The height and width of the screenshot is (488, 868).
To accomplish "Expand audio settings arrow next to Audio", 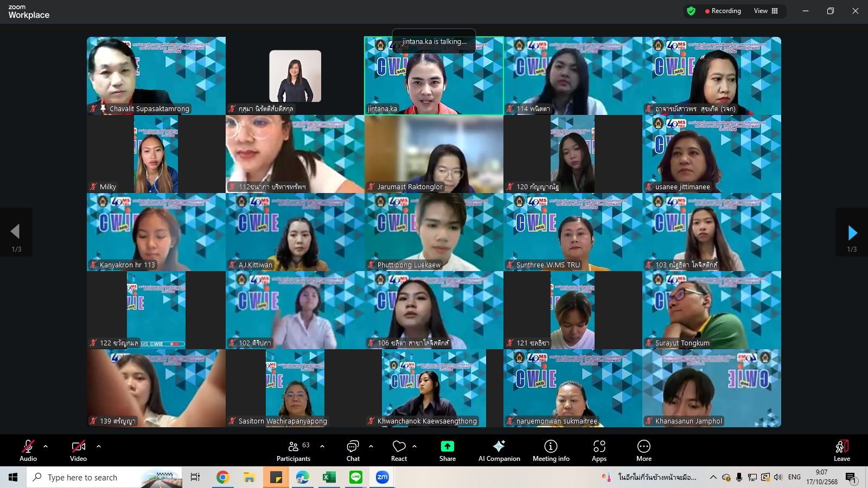I will coord(46,446).
